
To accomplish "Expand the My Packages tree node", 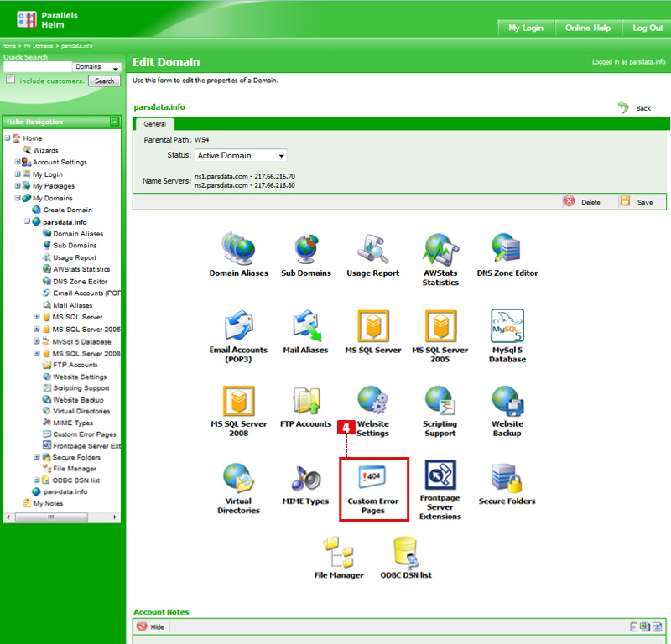I will point(18,185).
